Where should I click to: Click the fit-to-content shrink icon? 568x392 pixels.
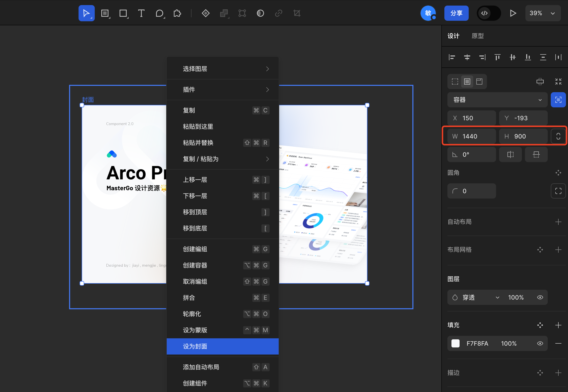[558, 82]
